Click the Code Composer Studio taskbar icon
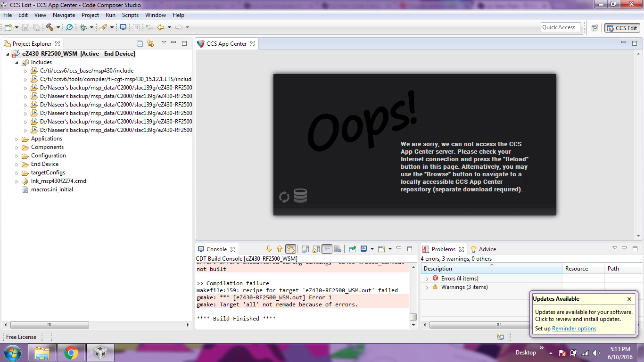This screenshot has height=362, width=644. [100, 353]
